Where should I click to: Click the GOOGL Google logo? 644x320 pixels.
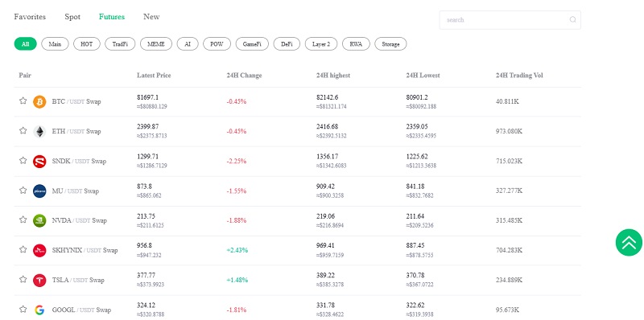point(39,310)
